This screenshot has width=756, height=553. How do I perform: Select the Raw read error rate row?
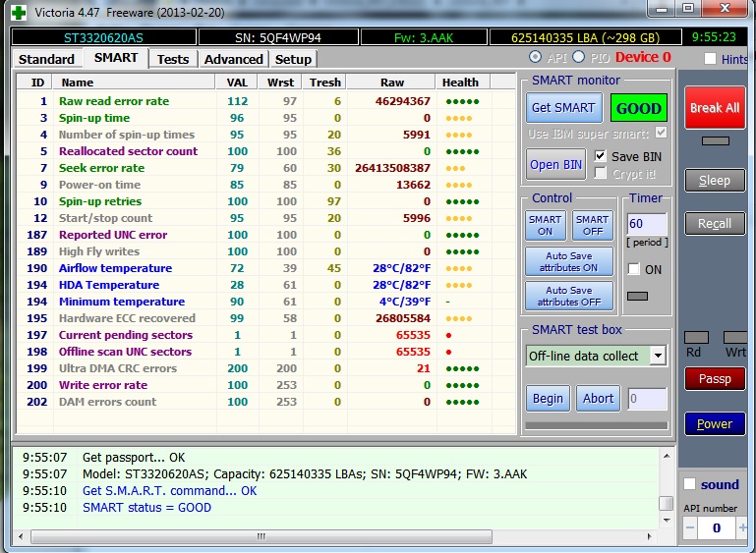click(266, 101)
